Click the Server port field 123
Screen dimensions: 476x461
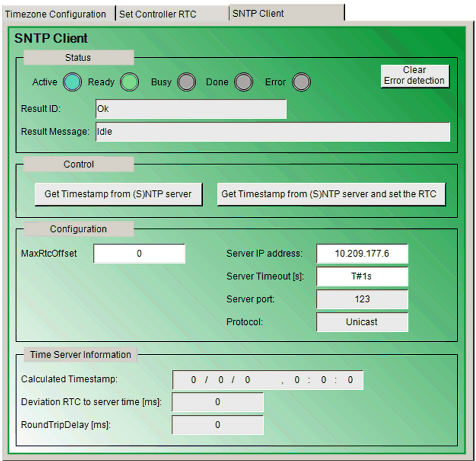pyautogui.click(x=362, y=299)
